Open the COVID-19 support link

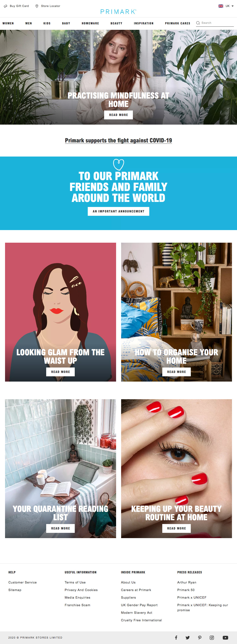118,141
